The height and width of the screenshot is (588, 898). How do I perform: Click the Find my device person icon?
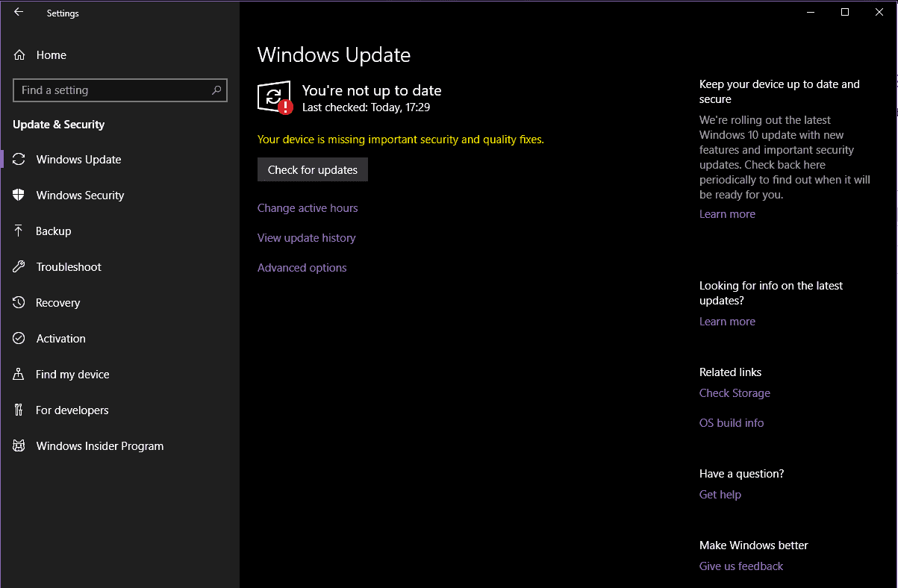click(x=19, y=374)
